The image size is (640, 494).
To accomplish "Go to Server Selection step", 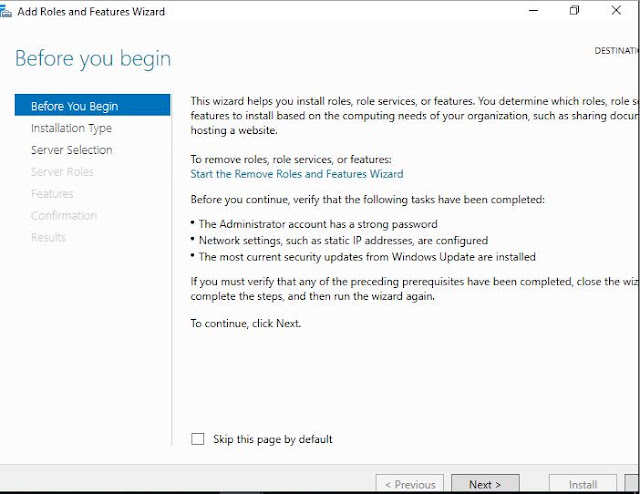I will click(x=71, y=150).
